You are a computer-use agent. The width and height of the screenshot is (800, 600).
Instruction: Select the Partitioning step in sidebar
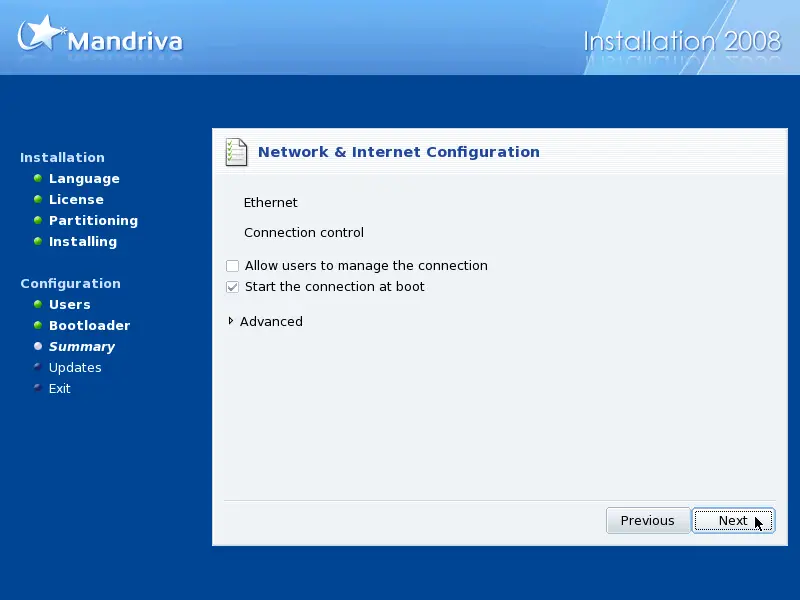(93, 220)
